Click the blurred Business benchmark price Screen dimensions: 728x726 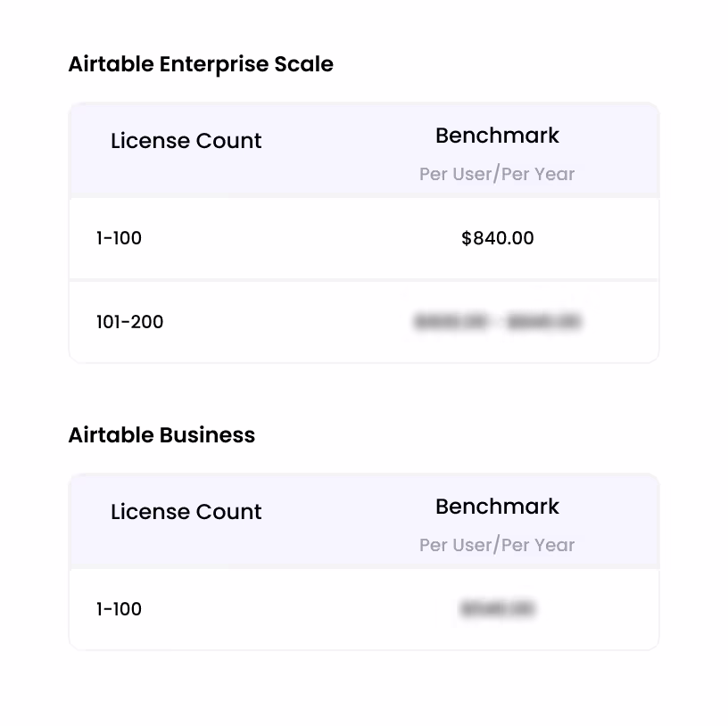click(x=497, y=609)
